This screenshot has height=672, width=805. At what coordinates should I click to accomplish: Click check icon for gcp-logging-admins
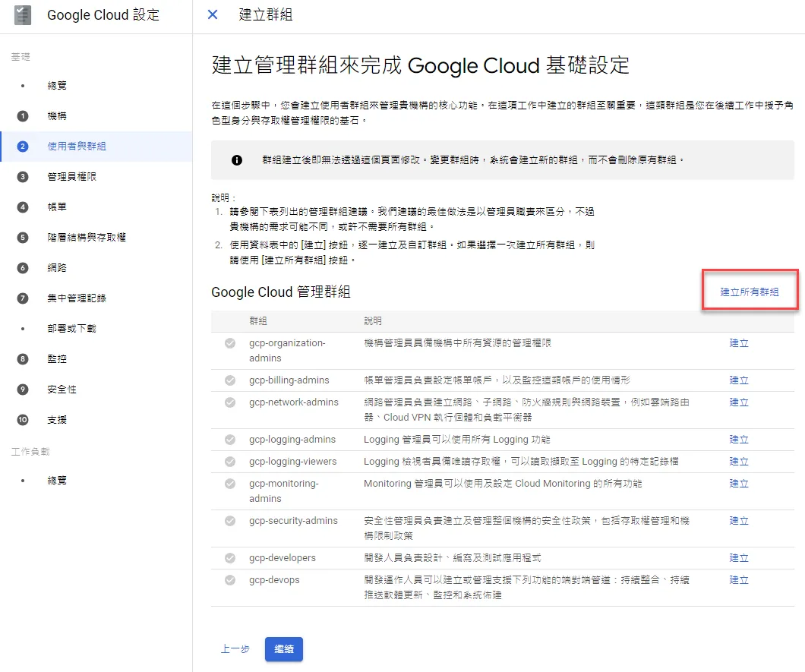[230, 440]
